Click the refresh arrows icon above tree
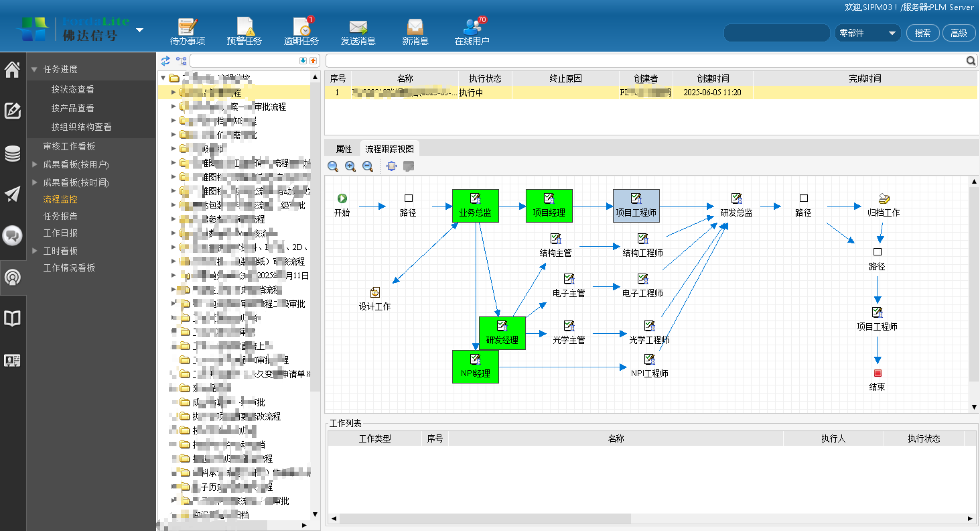This screenshot has height=531, width=980. click(165, 61)
